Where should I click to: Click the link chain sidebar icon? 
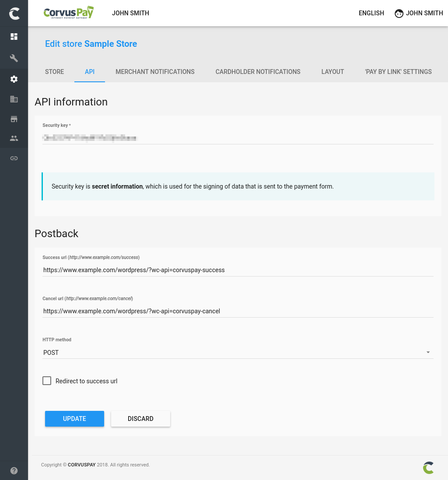tap(14, 158)
